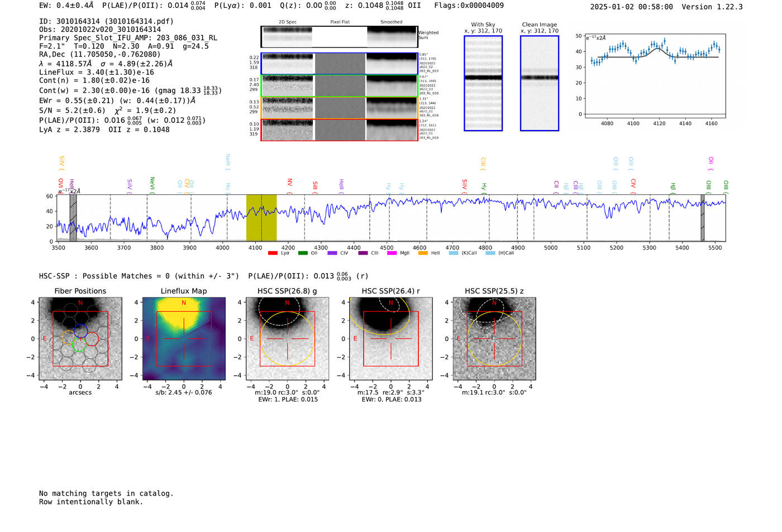
Task: Click the green fiber circle in Fiber Positions
Action: point(79,345)
